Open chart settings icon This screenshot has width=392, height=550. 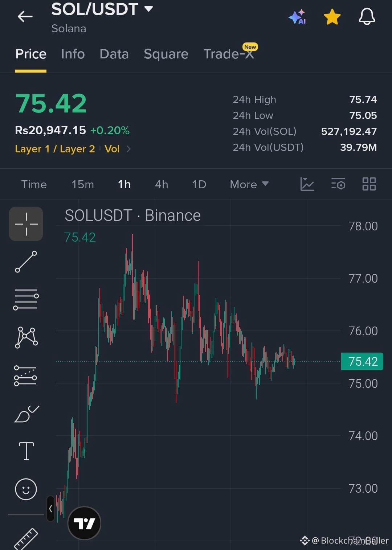[x=338, y=184]
